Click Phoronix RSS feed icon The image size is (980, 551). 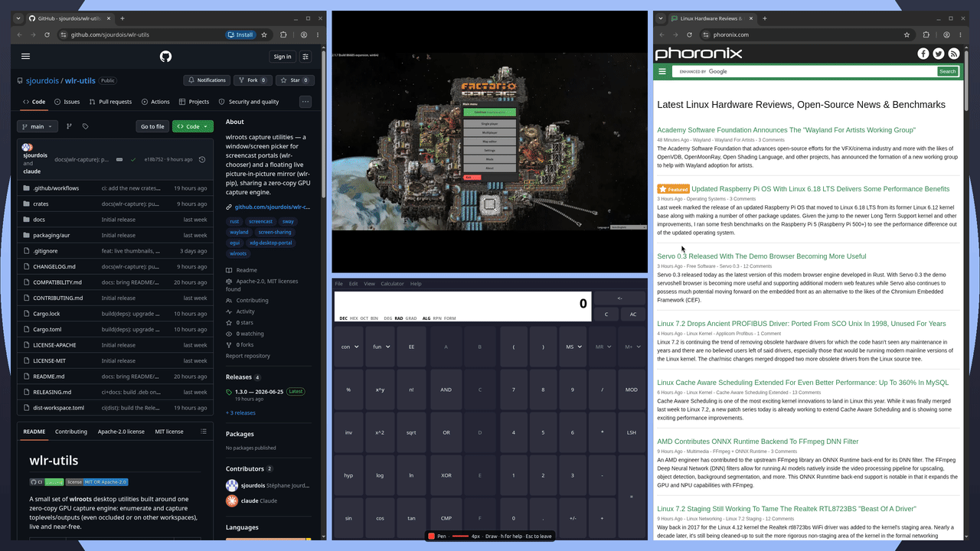(954, 54)
